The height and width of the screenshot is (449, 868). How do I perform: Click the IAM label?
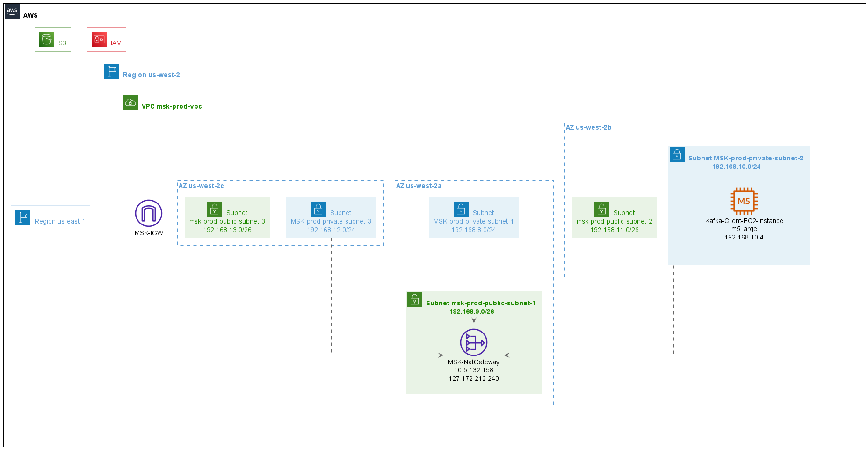(x=116, y=43)
